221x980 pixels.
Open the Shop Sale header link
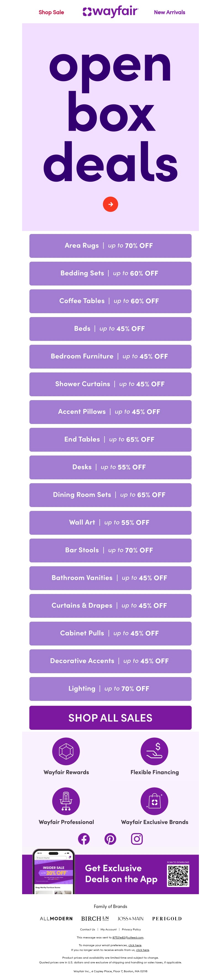point(51,12)
